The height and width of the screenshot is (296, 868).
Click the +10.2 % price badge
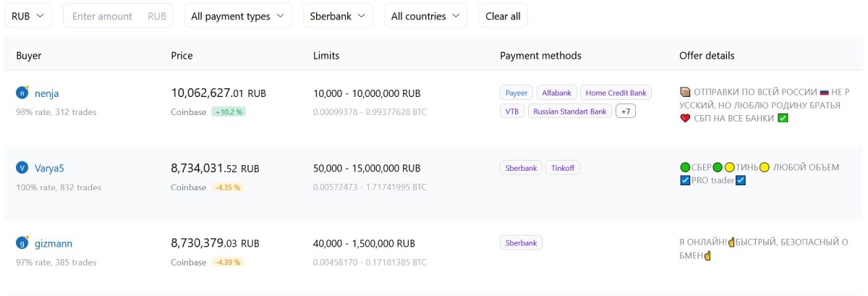coord(229,112)
